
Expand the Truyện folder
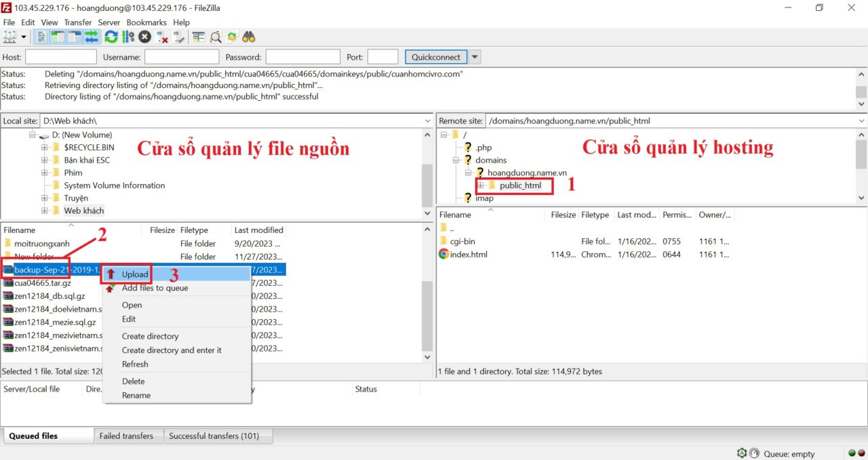point(44,198)
